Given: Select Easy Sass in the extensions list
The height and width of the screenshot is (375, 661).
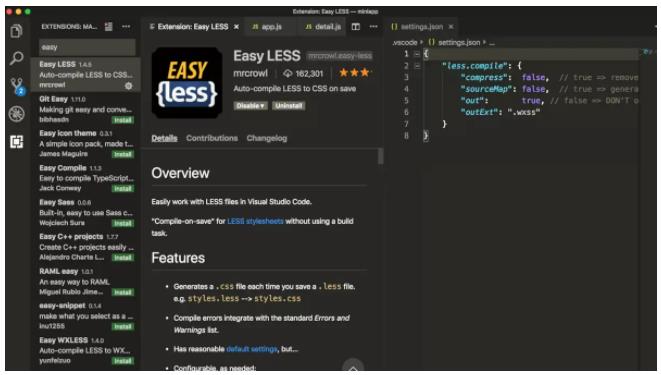Looking at the screenshot, I should [86, 212].
